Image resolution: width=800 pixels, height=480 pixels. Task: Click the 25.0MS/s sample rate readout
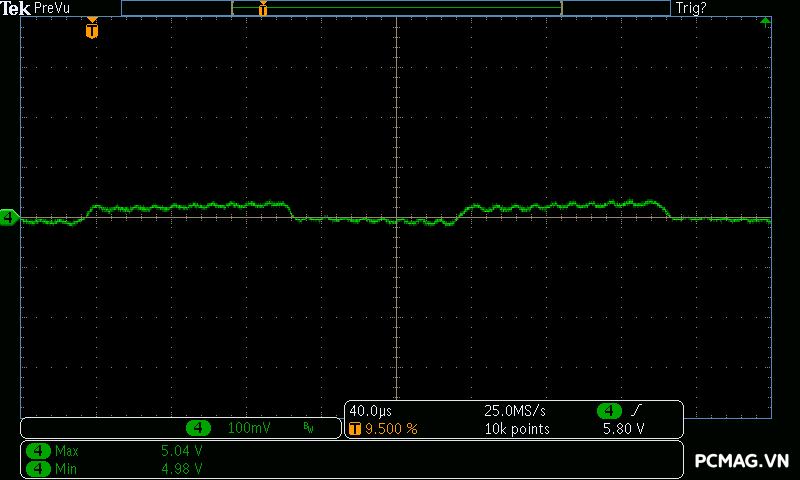pyautogui.click(x=514, y=411)
